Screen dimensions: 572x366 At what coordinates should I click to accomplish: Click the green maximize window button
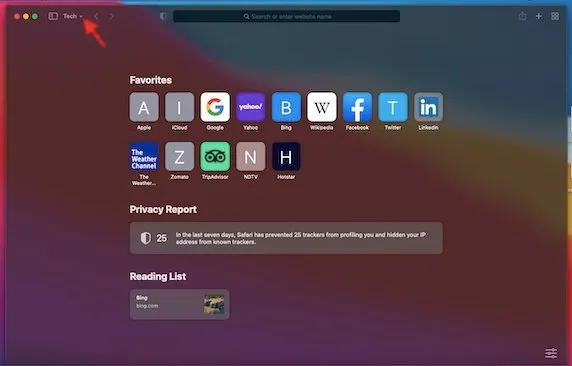point(35,16)
